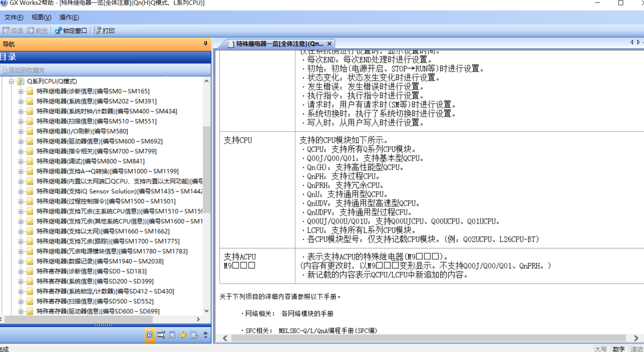Open the 操作(E) menu
The height and width of the screenshot is (352, 644).
pyautogui.click(x=69, y=17)
